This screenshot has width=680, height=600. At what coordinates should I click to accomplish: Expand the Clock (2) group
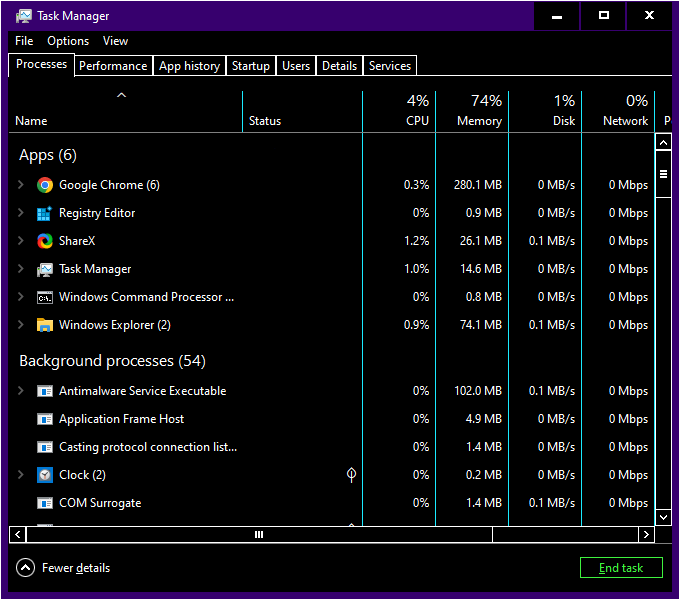click(20, 475)
